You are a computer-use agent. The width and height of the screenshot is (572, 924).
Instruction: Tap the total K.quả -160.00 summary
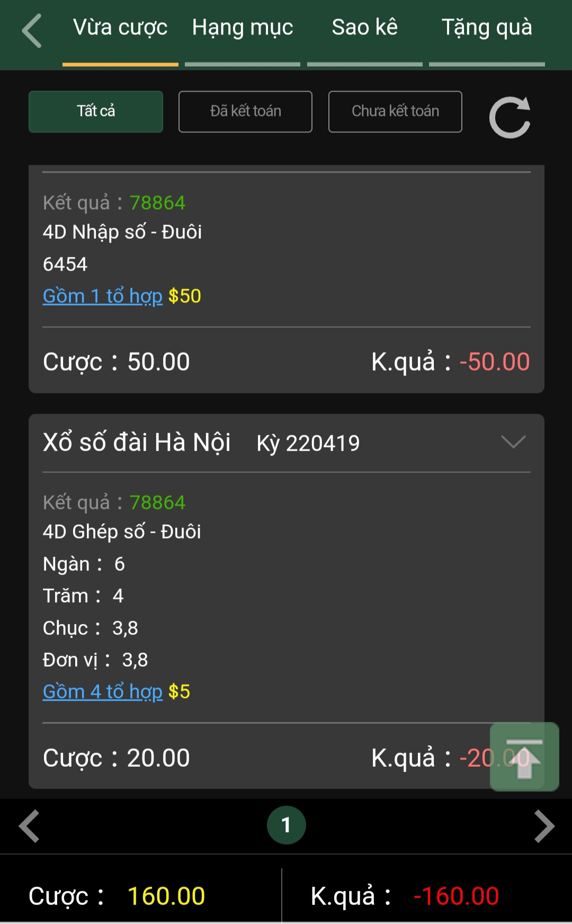click(x=405, y=896)
